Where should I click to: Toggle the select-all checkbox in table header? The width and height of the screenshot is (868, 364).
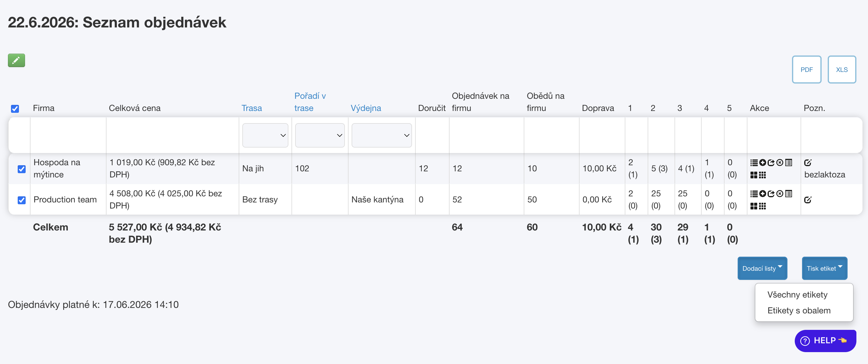pos(15,109)
